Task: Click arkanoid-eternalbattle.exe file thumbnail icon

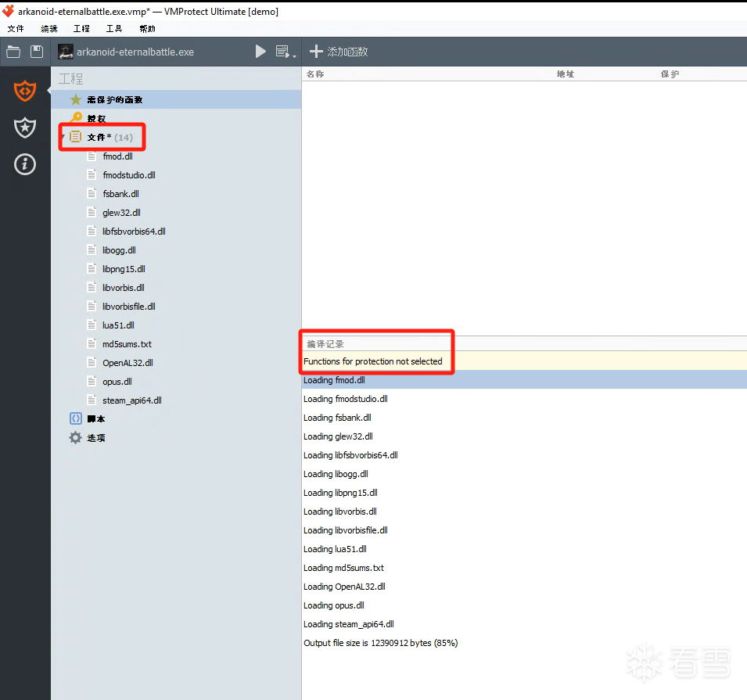Action: (x=66, y=52)
